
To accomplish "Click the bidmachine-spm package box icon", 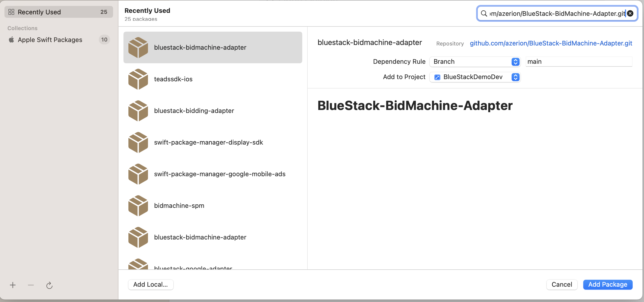I will click(138, 205).
